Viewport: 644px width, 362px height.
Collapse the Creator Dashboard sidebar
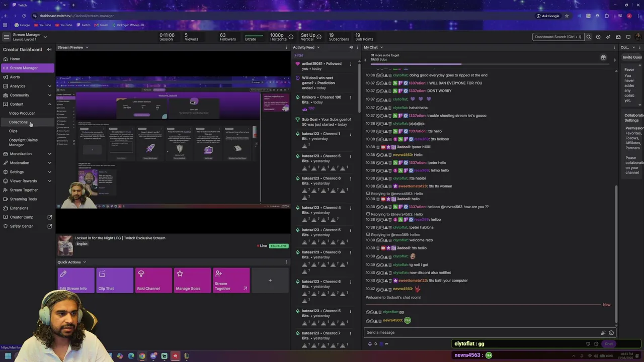[x=49, y=49]
